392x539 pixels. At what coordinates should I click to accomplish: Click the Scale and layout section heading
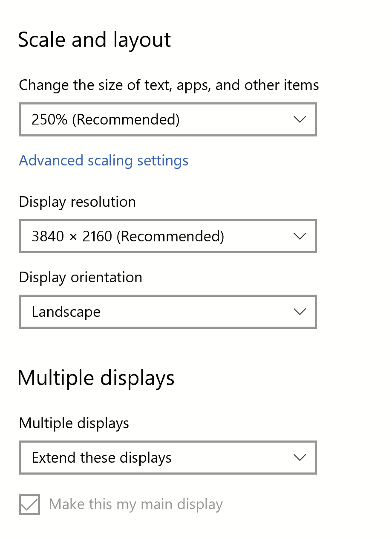click(95, 40)
